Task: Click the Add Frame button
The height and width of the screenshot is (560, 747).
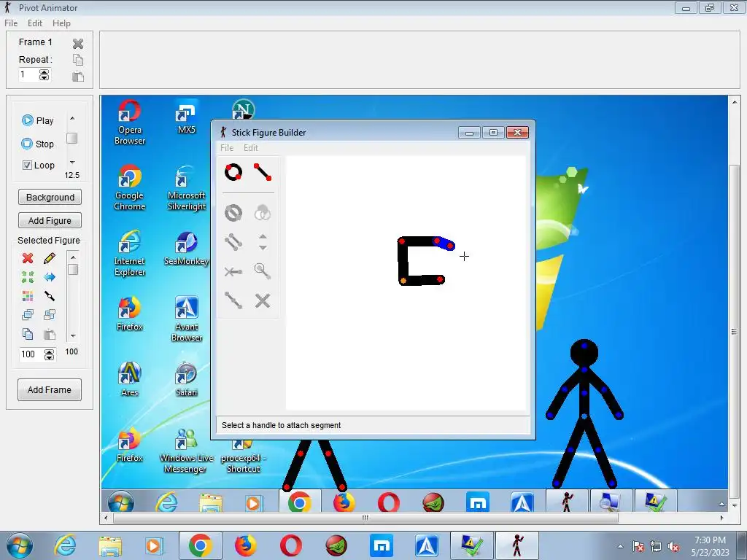Action: [50, 389]
